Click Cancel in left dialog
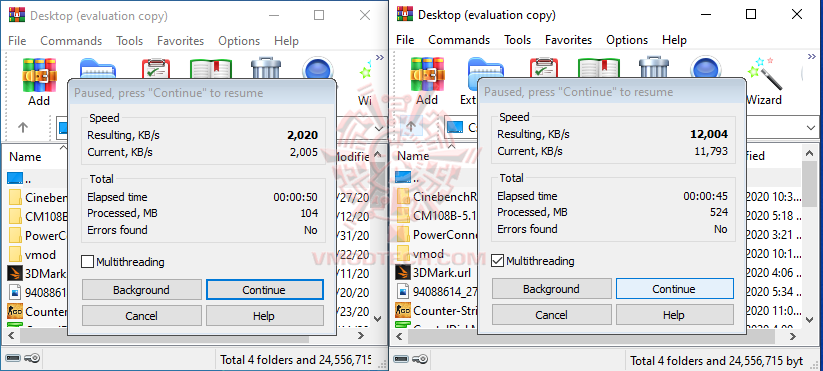Viewport: 823px width, 371px height. (142, 316)
